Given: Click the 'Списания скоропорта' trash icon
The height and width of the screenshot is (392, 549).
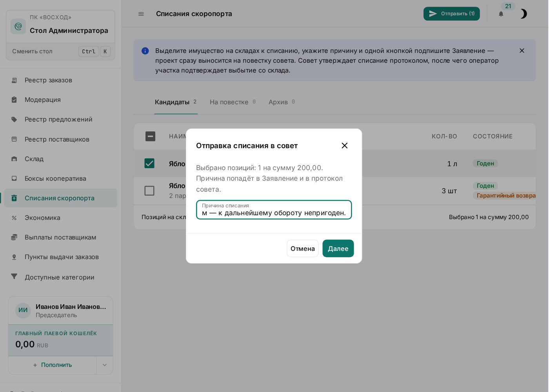Looking at the screenshot, I should [x=14, y=198].
